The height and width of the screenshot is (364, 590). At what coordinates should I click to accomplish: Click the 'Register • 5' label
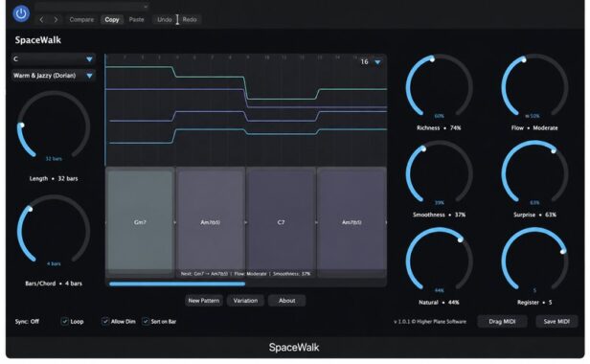534,303
